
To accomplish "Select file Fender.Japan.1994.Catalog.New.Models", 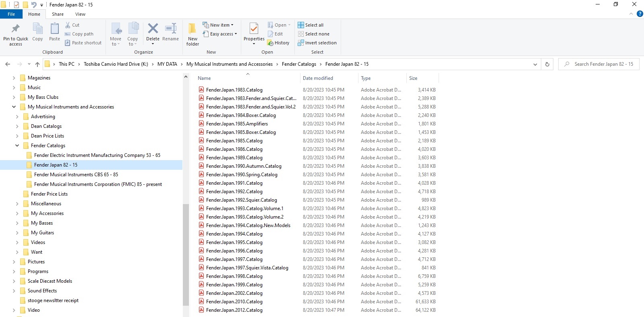I will tap(248, 225).
